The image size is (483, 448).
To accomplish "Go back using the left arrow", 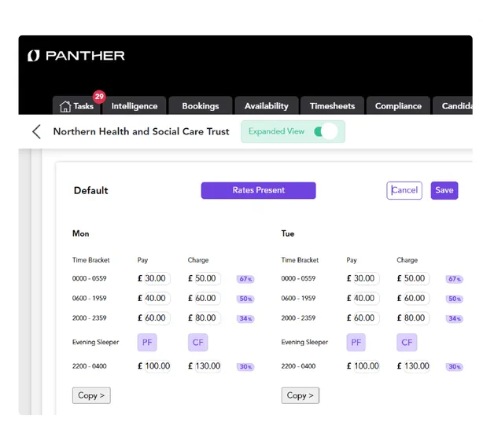I will coord(37,132).
